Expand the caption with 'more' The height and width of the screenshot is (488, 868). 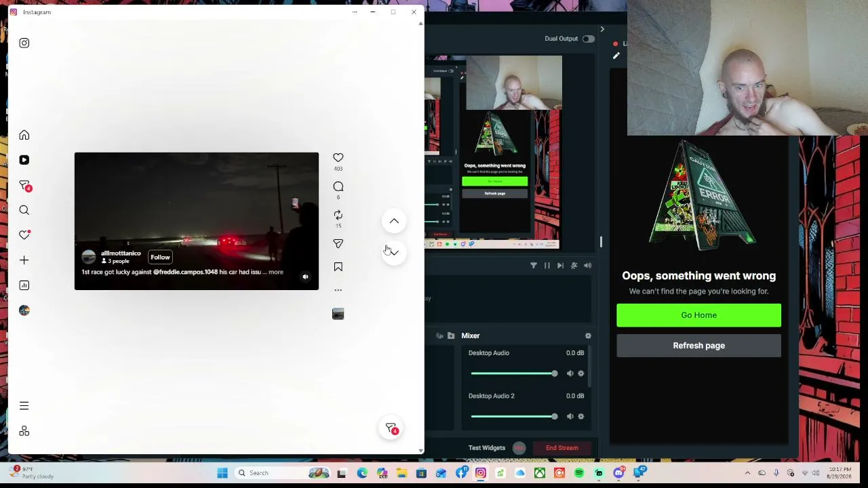click(x=275, y=272)
